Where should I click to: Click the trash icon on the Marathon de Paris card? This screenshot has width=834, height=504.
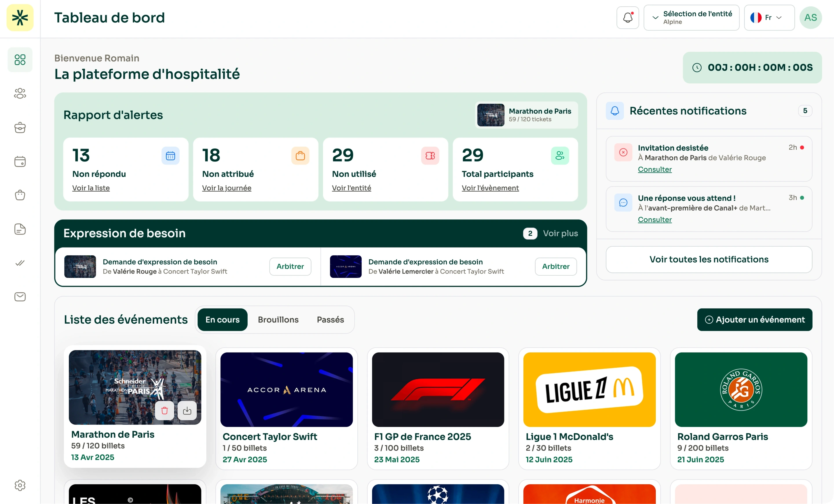pos(164,411)
